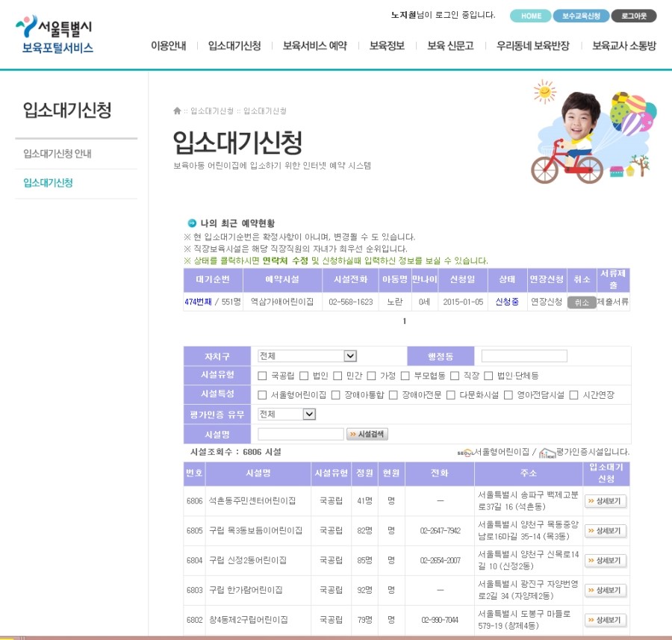Screen dimensions: 672x640
Task: Click the 평가인증시설 house legend icon
Action: [x=547, y=453]
